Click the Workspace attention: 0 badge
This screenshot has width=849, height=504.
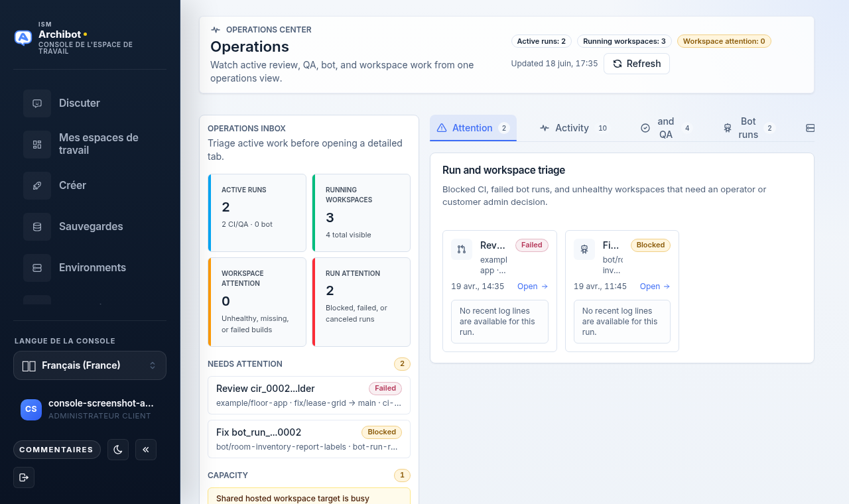pyautogui.click(x=724, y=41)
